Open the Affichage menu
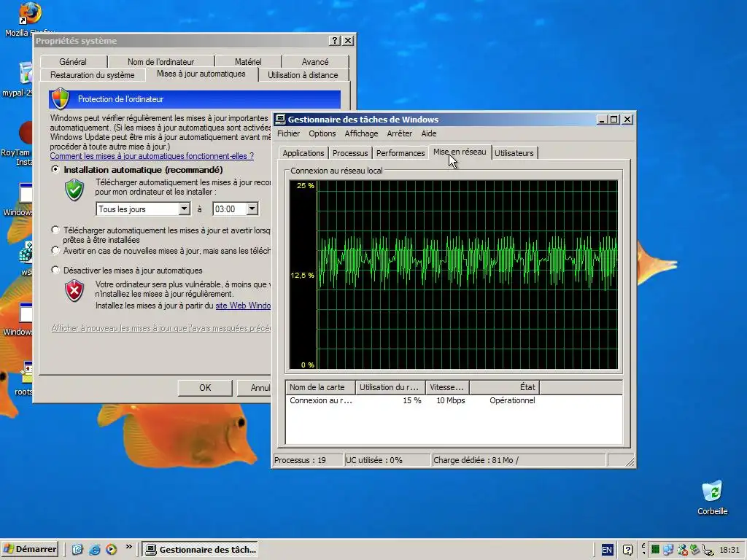The width and height of the screenshot is (747, 560). pyautogui.click(x=361, y=134)
